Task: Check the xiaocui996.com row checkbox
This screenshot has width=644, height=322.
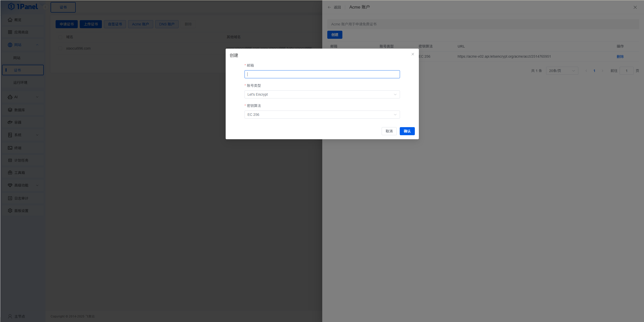Action: [60, 48]
